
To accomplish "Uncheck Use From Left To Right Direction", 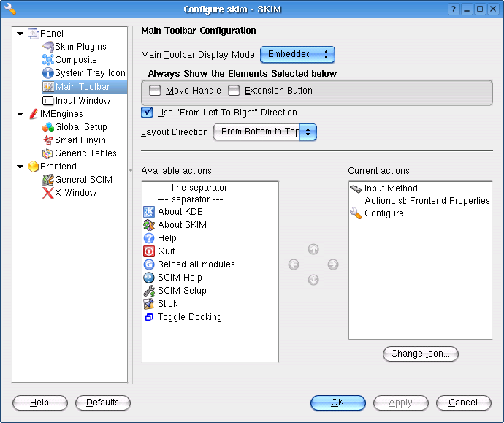I will tap(147, 113).
